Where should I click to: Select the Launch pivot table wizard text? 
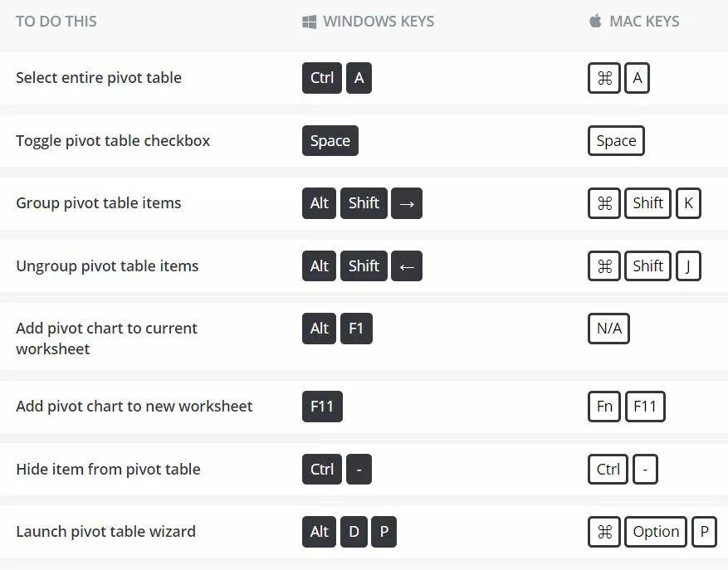coord(106,532)
